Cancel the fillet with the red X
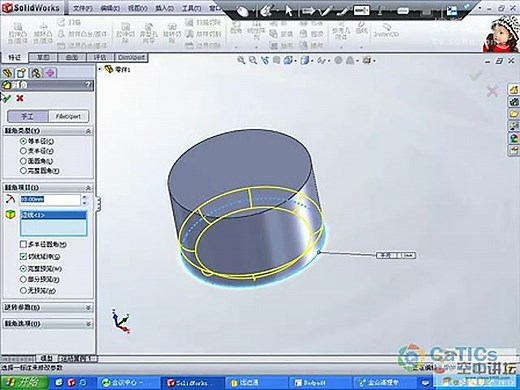Image resolution: width=520 pixels, height=390 pixels. tap(20, 98)
